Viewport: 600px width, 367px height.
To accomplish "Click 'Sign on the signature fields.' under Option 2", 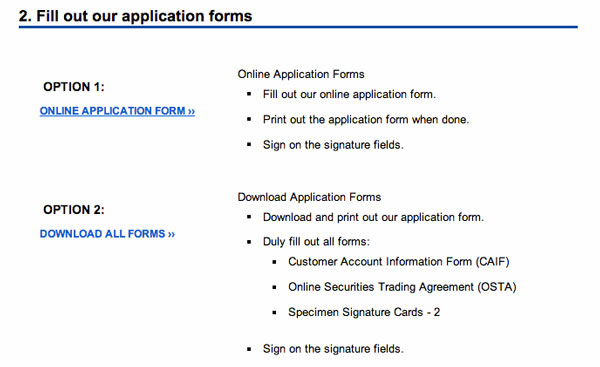I will click(x=333, y=349).
